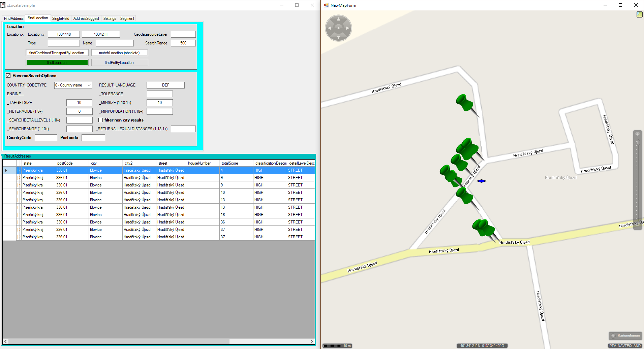The image size is (644, 349).
Task: Open the AddressSuggest tab
Action: point(86,19)
